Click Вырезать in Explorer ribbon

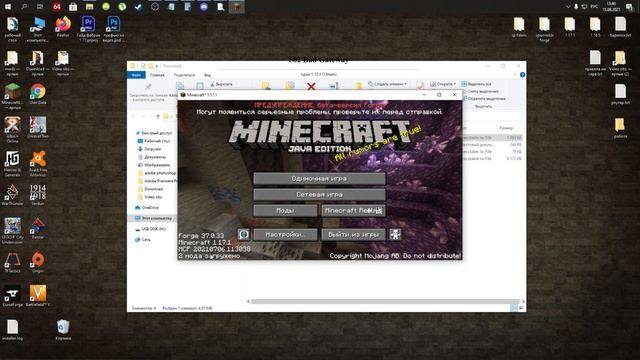coord(221,84)
